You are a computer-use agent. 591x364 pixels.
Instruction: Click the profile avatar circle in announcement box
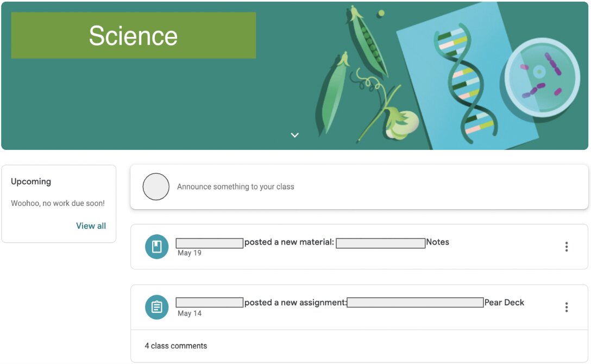[156, 187]
